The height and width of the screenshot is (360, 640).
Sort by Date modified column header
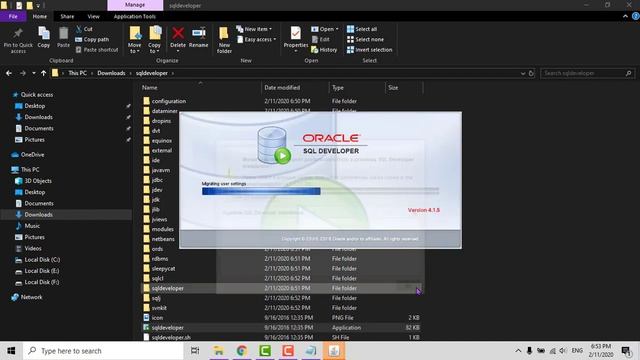[282, 87]
